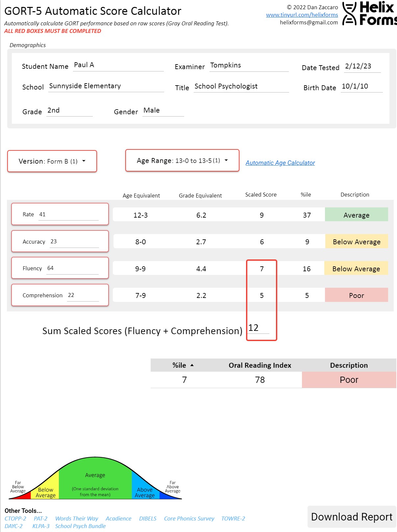The width and height of the screenshot is (397, 532).
Task: Expand the Age Range dropdown
Action: [182, 161]
